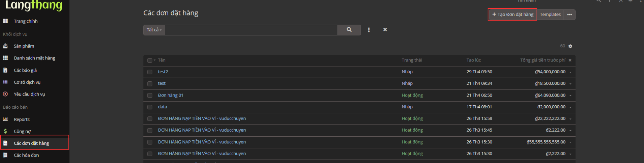The width and height of the screenshot is (644, 163).
Task: Open the more actions button beside Templates
Action: tap(569, 15)
